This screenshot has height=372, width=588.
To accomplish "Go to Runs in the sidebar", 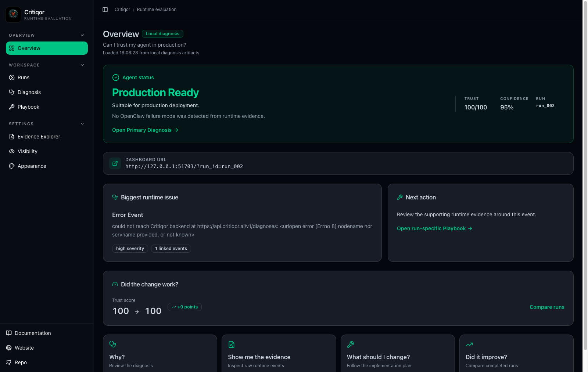I will pos(47,77).
